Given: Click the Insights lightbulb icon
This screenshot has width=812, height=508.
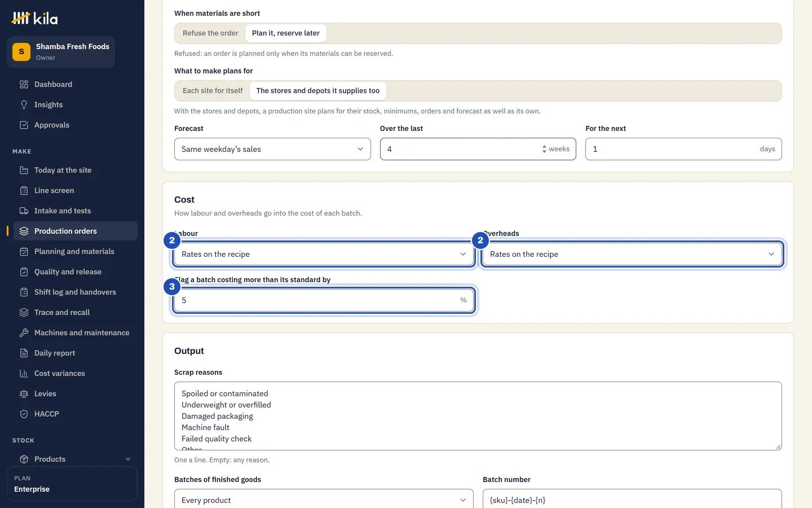Looking at the screenshot, I should (24, 104).
